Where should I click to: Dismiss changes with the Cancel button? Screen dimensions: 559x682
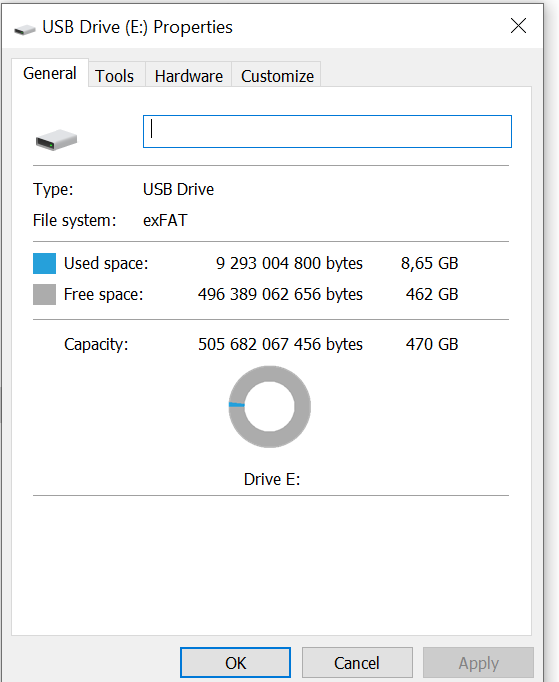pos(357,663)
